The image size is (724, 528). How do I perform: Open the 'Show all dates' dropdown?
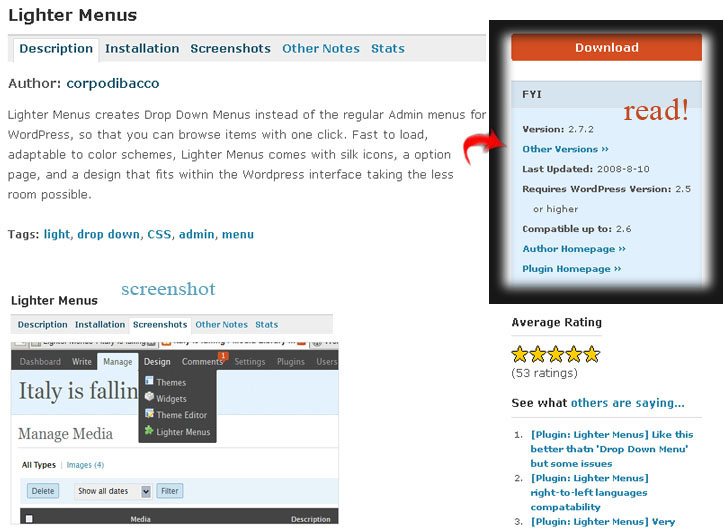pyautogui.click(x=113, y=491)
